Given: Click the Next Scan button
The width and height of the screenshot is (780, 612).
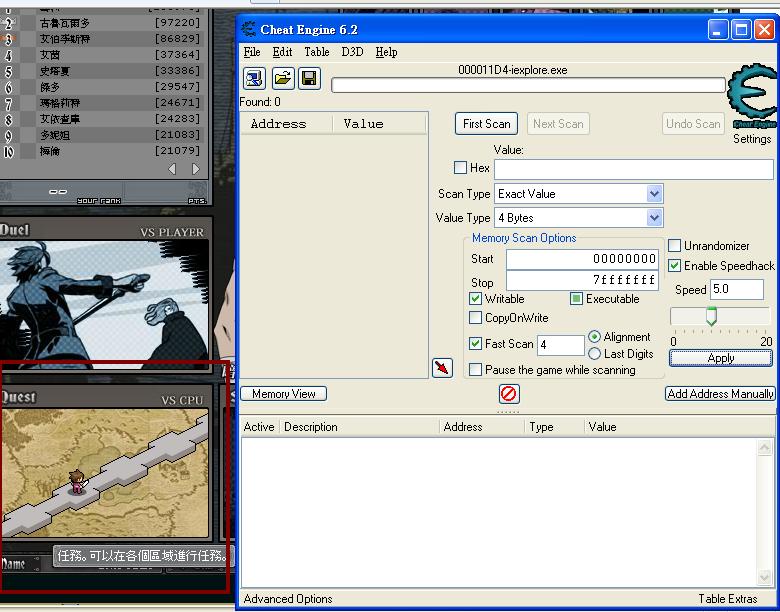Looking at the screenshot, I should tap(558, 124).
